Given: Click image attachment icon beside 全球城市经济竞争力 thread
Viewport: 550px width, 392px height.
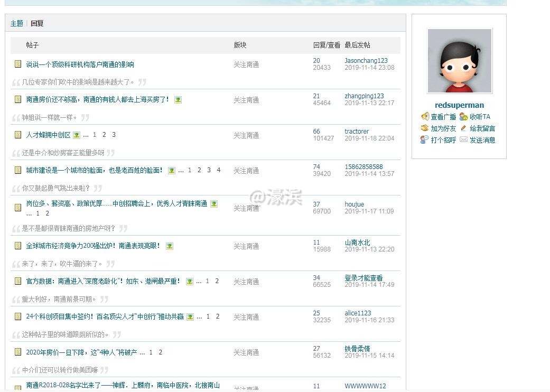Looking at the screenshot, I should point(169,246).
